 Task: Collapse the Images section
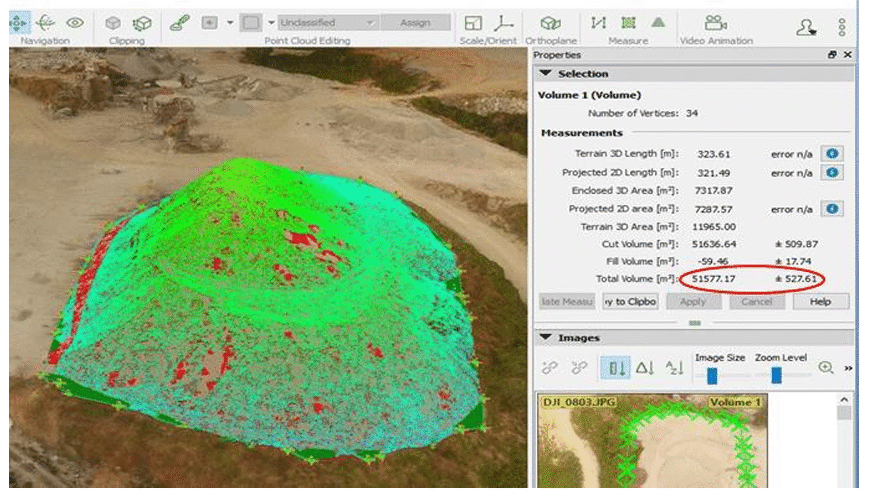tap(545, 338)
